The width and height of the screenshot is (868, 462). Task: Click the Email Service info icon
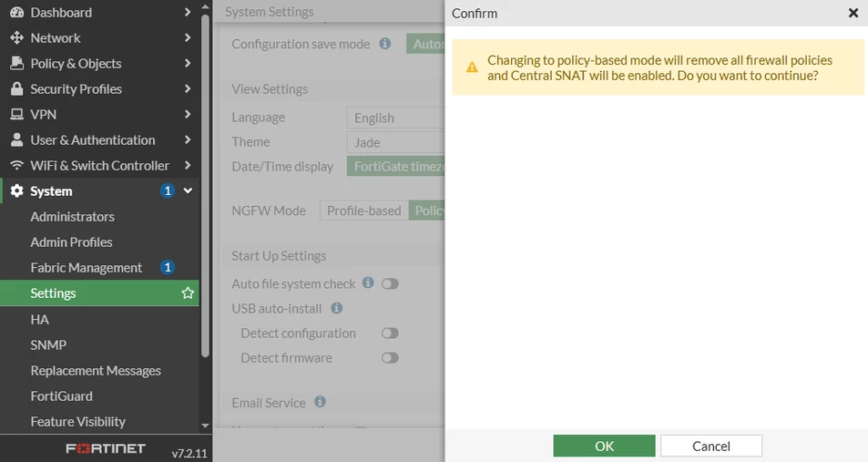[x=320, y=402]
